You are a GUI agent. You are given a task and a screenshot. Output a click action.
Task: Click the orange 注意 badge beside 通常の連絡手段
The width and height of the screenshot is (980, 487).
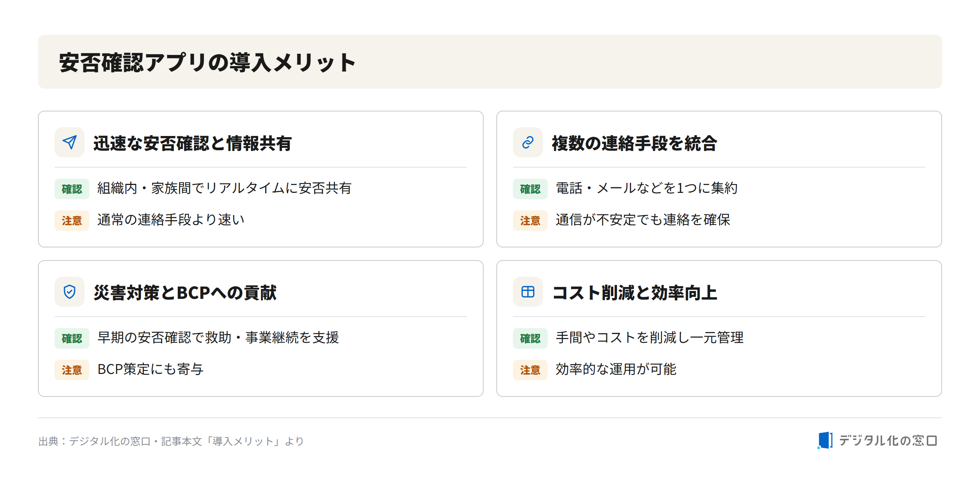(72, 221)
